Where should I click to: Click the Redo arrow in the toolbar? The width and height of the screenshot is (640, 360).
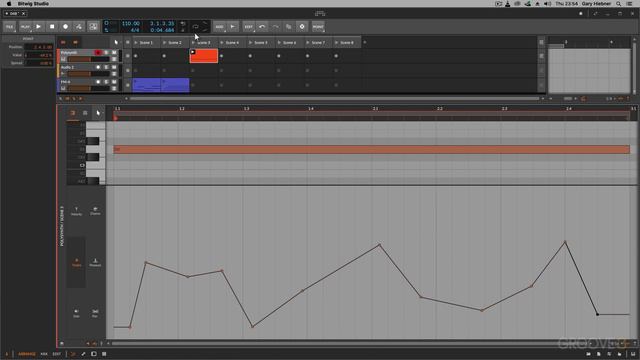click(x=276, y=27)
